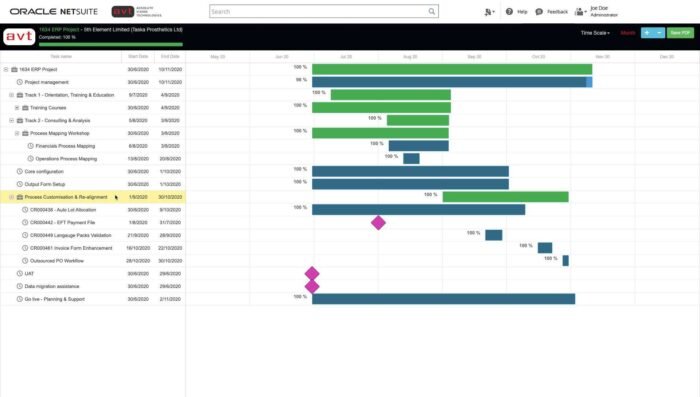Select the Core configuration task name
The image size is (700, 397).
pyautogui.click(x=44, y=171)
